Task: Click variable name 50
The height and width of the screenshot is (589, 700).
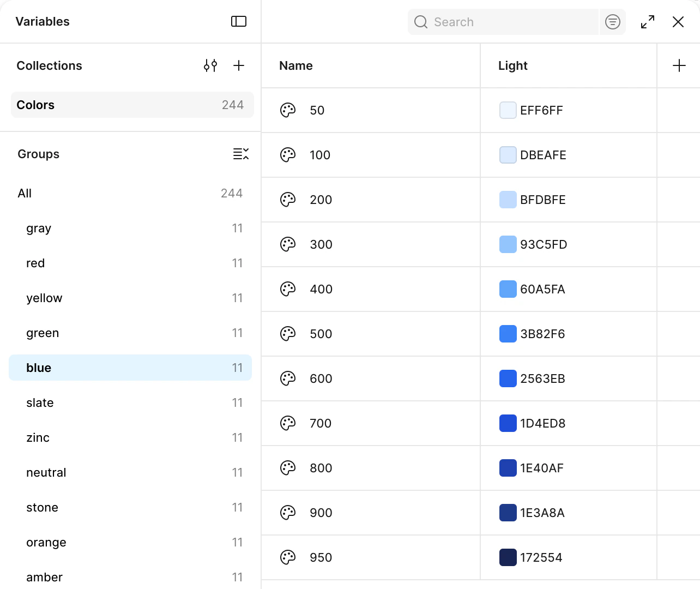Action: point(317,110)
